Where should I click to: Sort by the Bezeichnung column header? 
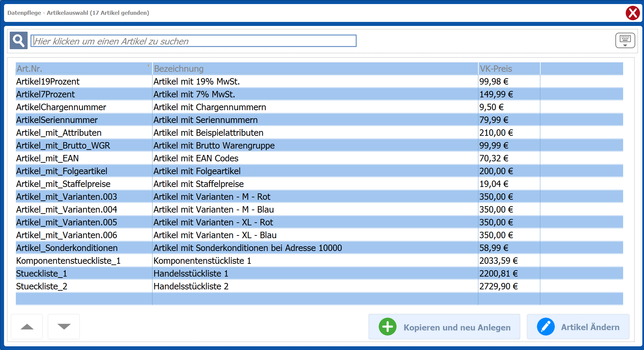coord(315,69)
